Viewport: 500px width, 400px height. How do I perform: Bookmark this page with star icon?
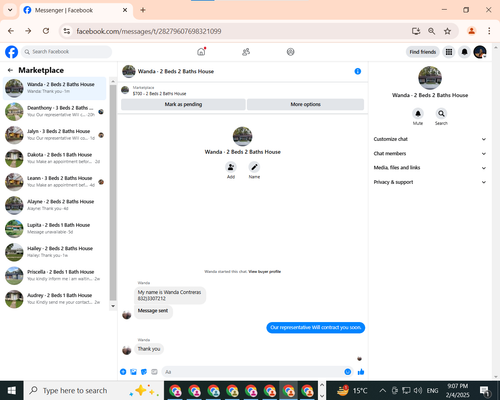tap(447, 31)
